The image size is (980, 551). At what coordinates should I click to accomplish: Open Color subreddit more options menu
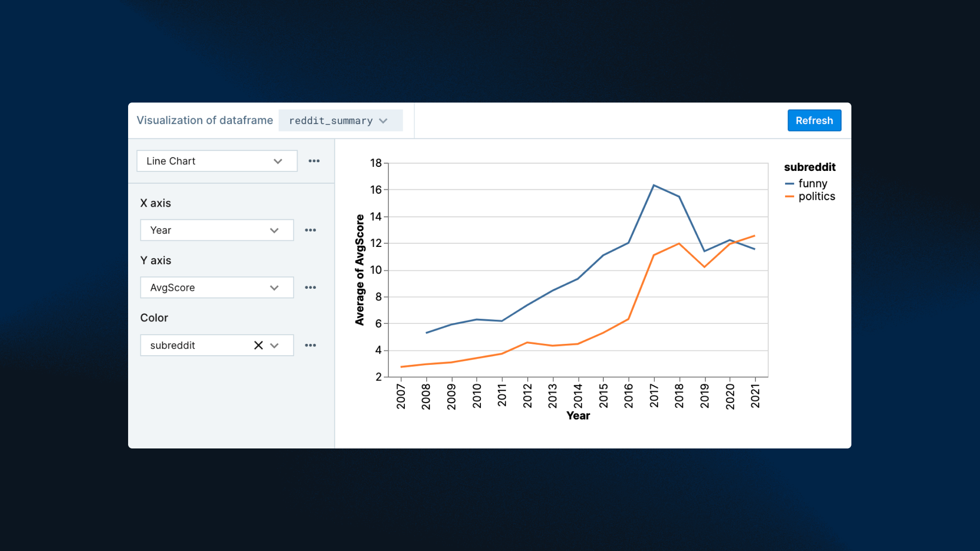point(310,345)
